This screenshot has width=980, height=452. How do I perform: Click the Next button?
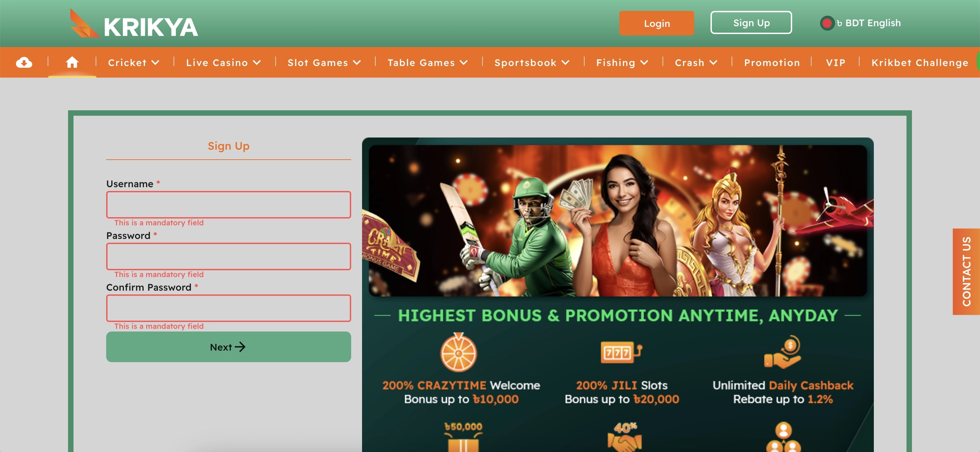(228, 346)
